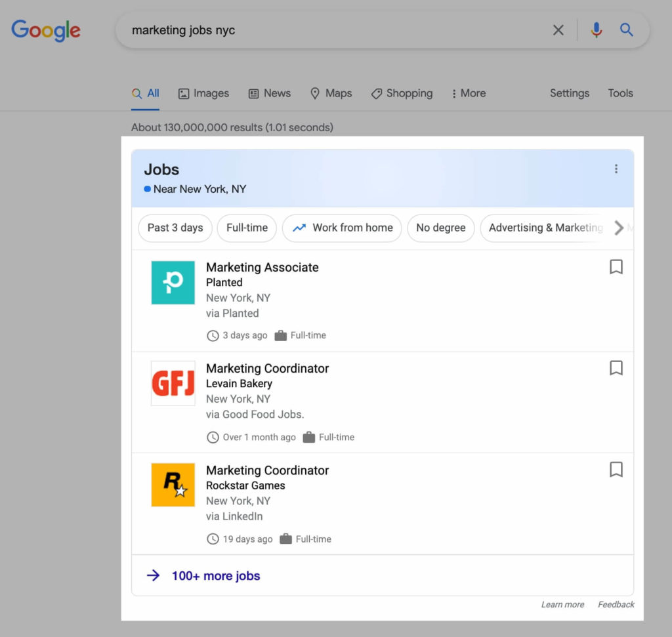Click into the search box text
672x637 pixels.
point(184,30)
